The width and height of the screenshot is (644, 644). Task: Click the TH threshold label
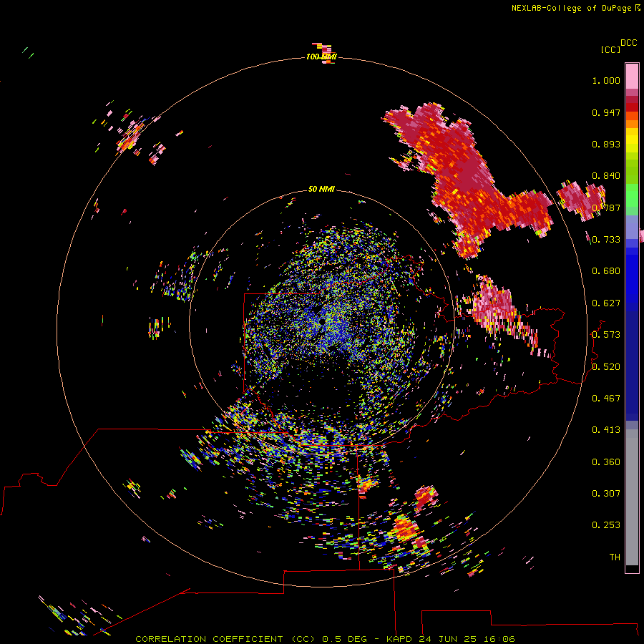click(615, 557)
